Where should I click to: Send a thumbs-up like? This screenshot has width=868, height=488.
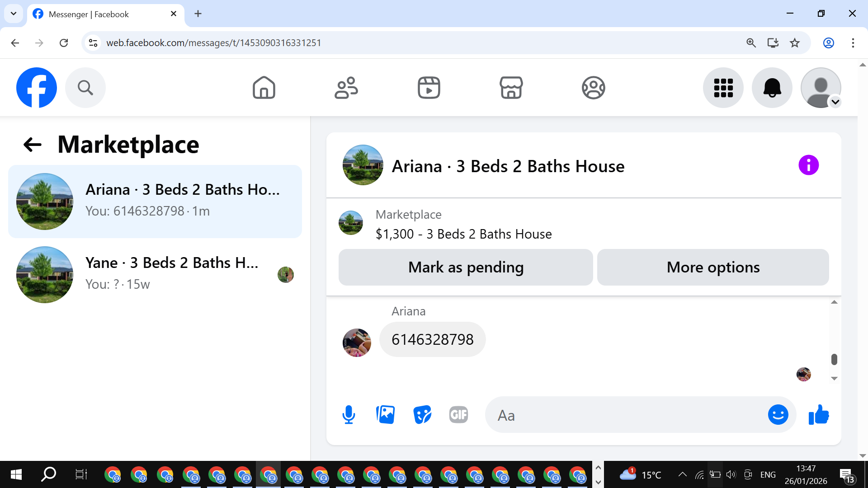coord(819,415)
